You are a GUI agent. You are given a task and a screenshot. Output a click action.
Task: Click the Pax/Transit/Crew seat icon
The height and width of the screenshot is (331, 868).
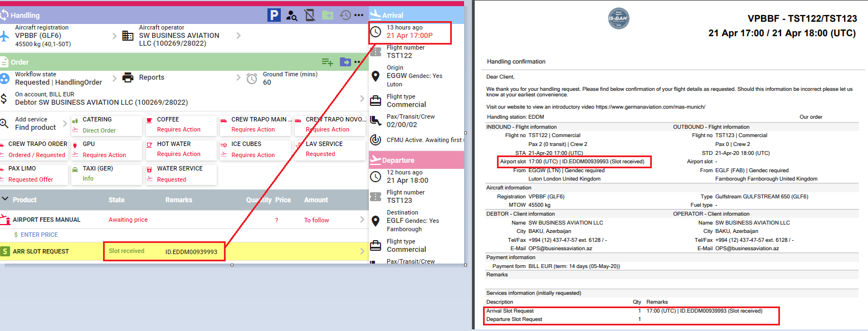(376, 121)
